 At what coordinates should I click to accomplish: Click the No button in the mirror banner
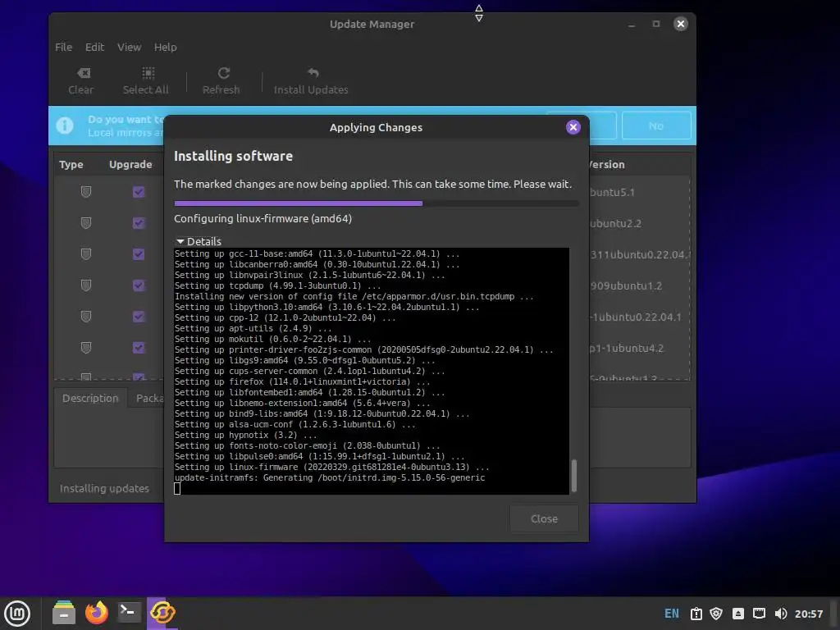[x=656, y=126]
